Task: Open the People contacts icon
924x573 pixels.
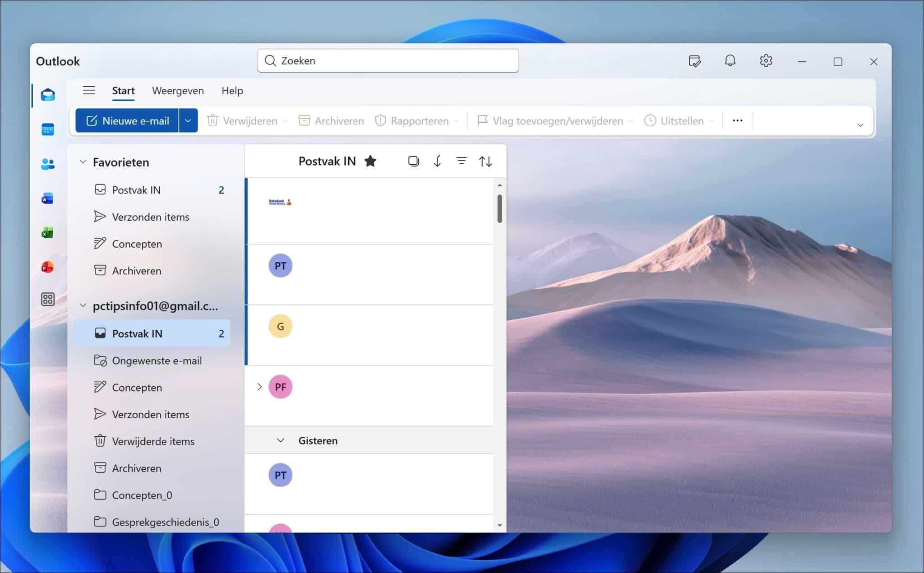Action: 47,164
